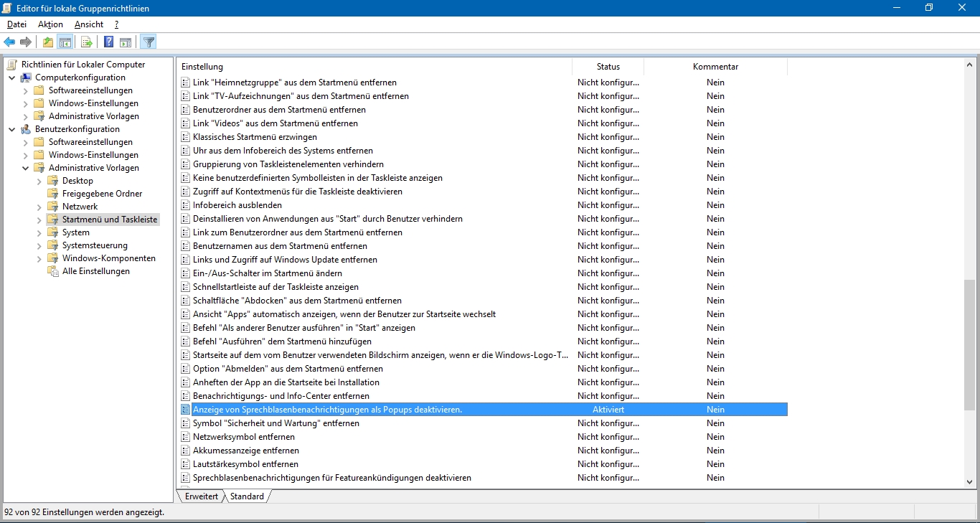Select 'Link "Videos" aus dem Startmenü entfernen'
Viewport: 980px width, 523px height.
click(275, 123)
